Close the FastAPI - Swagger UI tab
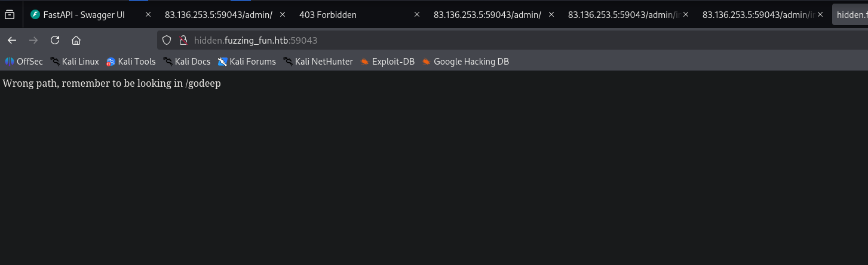Screen dimensions: 868x265 click(148, 14)
